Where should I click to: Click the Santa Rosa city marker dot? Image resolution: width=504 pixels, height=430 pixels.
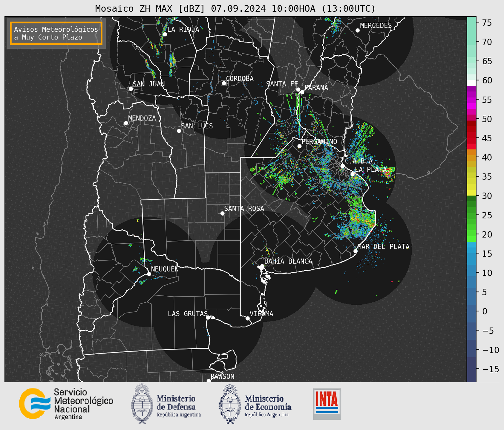pyautogui.click(x=222, y=214)
